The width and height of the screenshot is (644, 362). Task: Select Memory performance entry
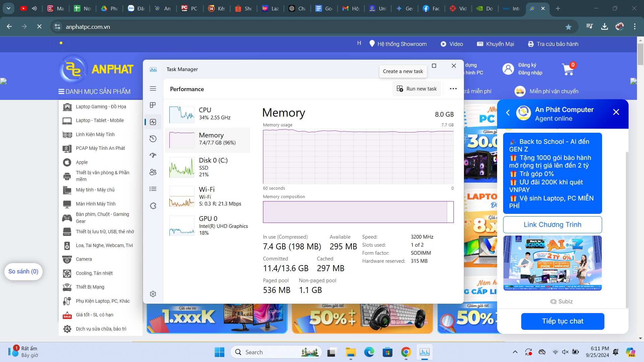(208, 140)
